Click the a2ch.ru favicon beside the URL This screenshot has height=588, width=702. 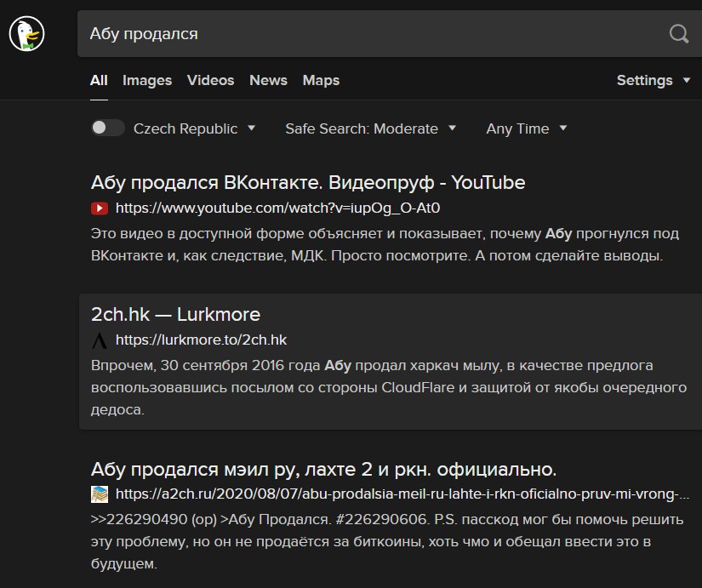100,494
